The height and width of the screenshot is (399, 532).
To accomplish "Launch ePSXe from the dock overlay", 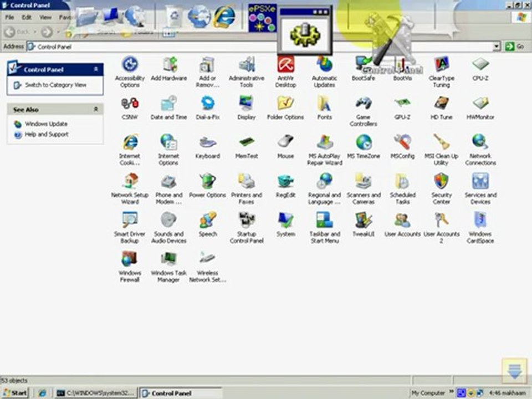I will 262,18.
